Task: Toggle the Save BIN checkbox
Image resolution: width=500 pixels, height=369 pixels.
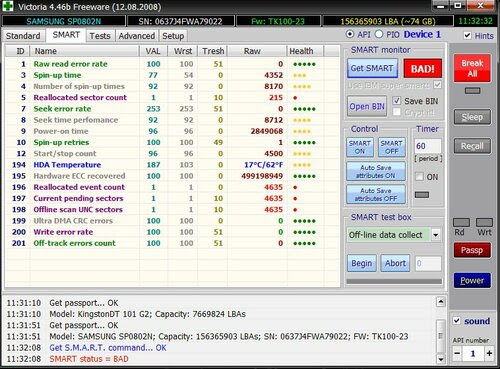Action: (397, 101)
